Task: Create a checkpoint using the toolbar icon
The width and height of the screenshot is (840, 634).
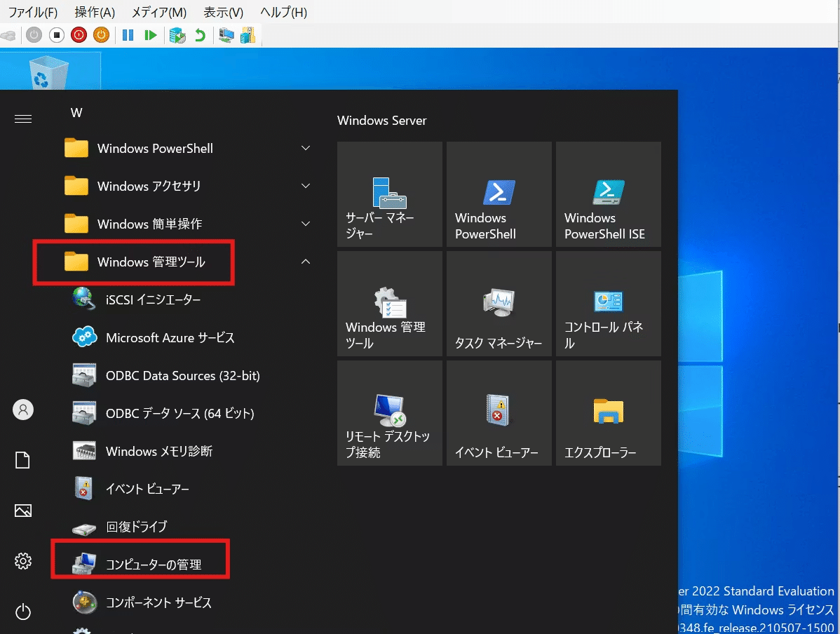Action: [x=175, y=34]
